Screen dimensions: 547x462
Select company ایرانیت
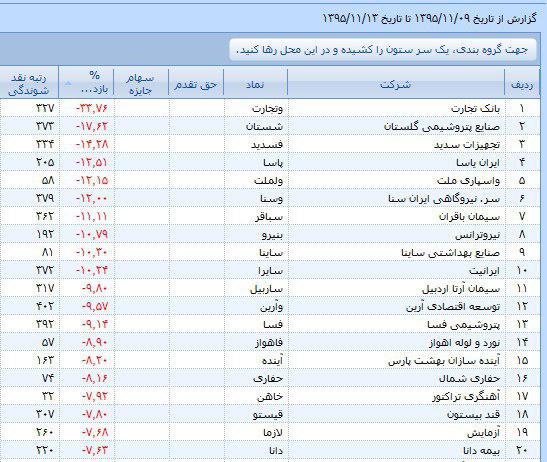pos(484,271)
